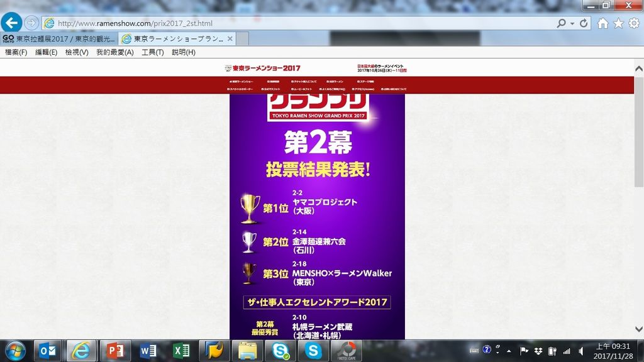644x362 pixels.
Task: Open Excel from the taskbar
Action: click(x=181, y=351)
